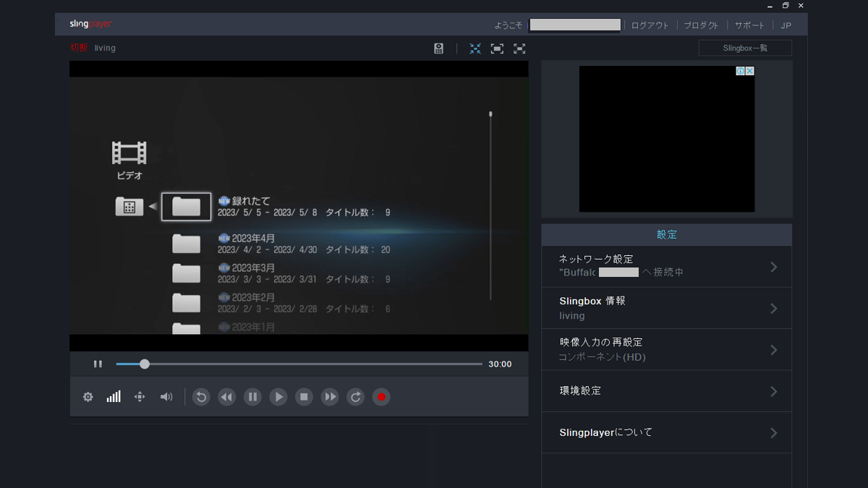Image resolution: width=868 pixels, height=488 pixels.
Task: Click the seek bar handle
Action: [145, 364]
